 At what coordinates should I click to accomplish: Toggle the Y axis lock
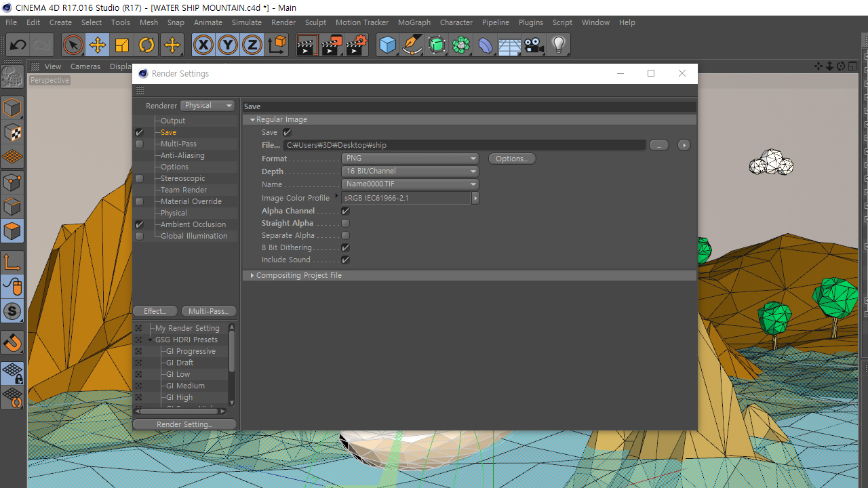tap(228, 45)
